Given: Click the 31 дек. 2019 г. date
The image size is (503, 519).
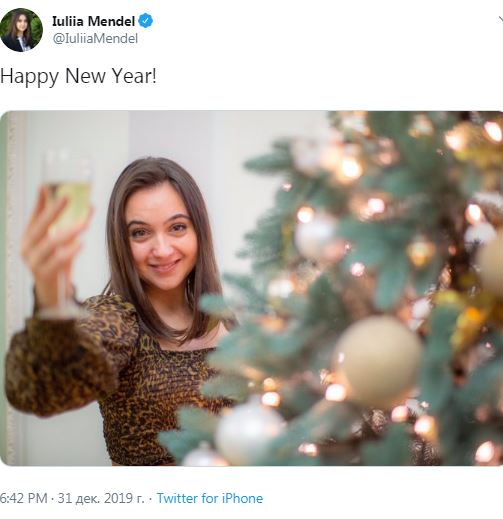Looking at the screenshot, I should pyautogui.click(x=101, y=498).
